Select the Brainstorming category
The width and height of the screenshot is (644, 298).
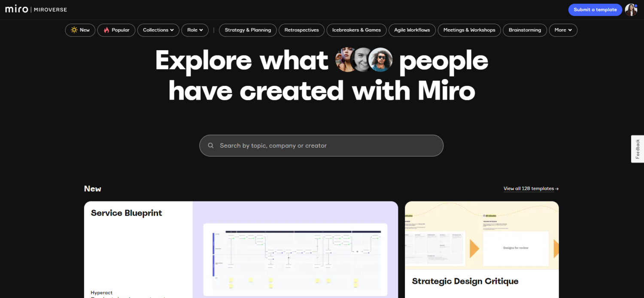click(525, 30)
